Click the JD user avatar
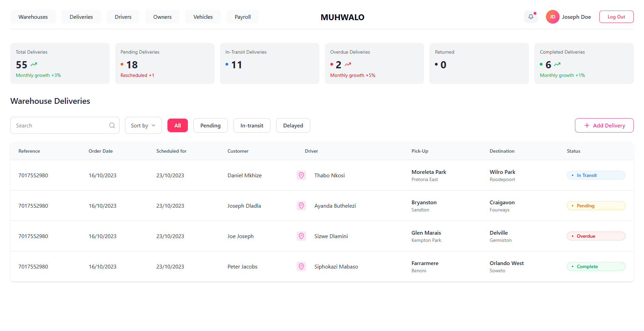Viewport: 644px width, 331px height. point(552,17)
